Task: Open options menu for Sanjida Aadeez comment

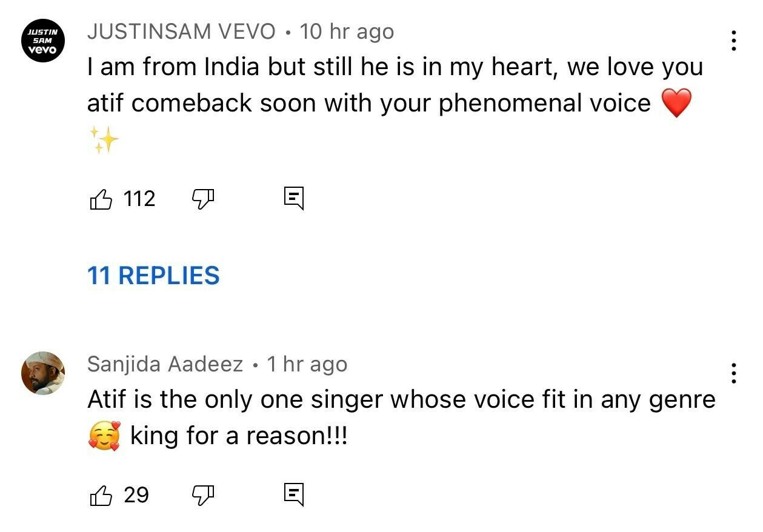Action: pyautogui.click(x=734, y=373)
